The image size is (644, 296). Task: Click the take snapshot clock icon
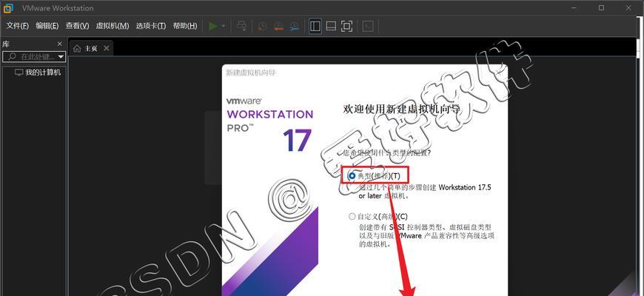click(261, 27)
